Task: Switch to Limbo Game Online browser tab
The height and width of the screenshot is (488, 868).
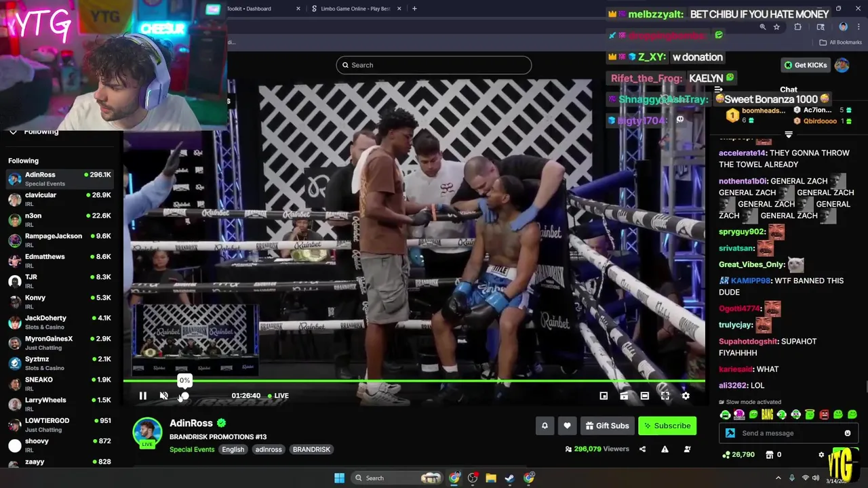Action: click(x=356, y=9)
